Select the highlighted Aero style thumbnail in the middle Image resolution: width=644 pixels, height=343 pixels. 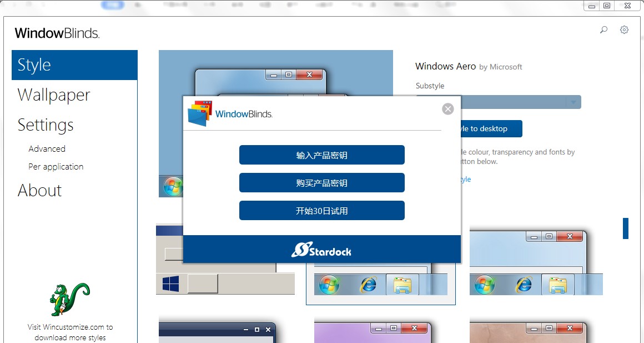381,284
